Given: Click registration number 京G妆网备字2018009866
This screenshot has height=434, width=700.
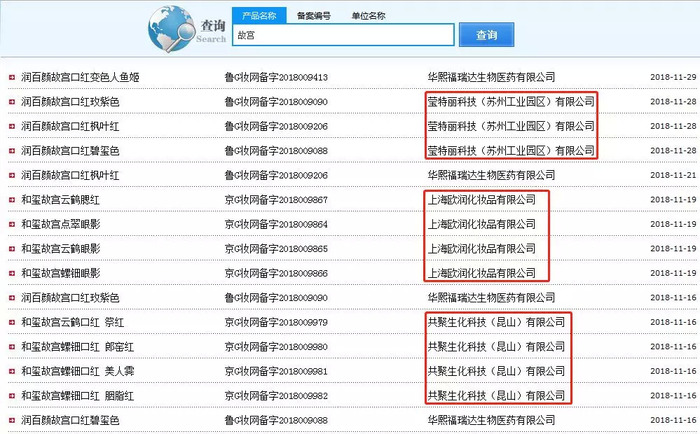Looking at the screenshot, I should 276,273.
